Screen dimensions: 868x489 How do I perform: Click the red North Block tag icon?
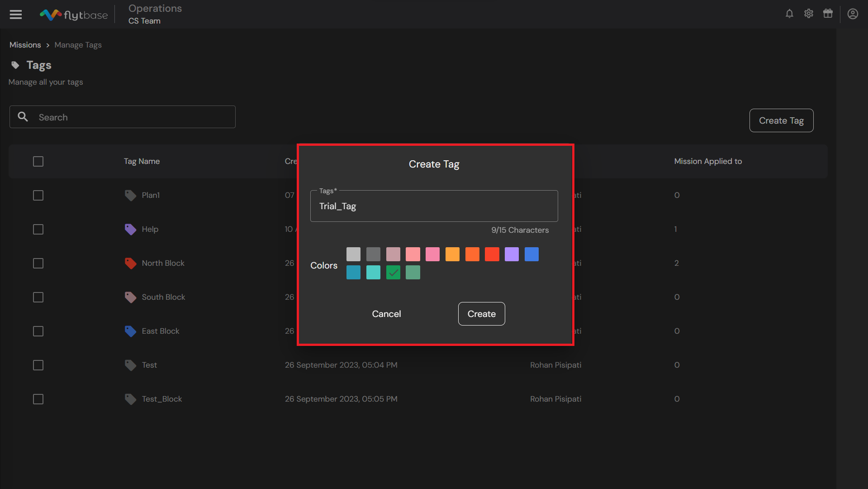pyautogui.click(x=130, y=264)
